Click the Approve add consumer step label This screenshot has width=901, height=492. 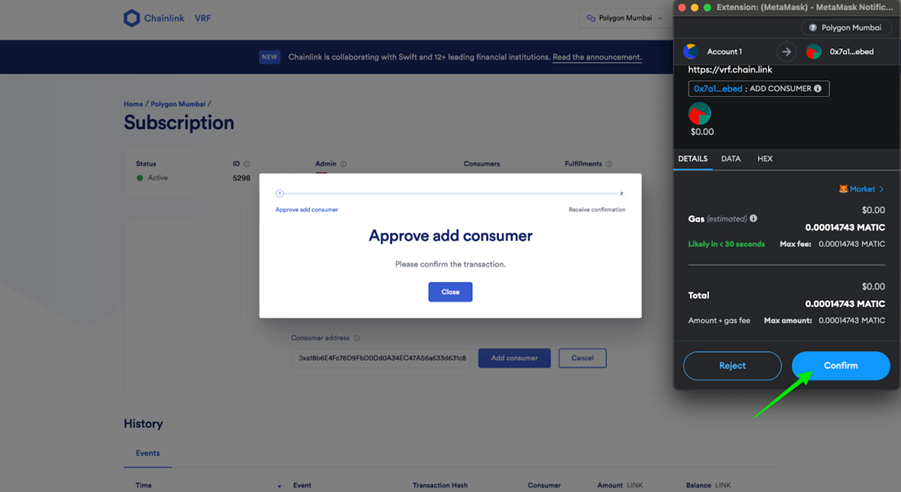tap(306, 210)
